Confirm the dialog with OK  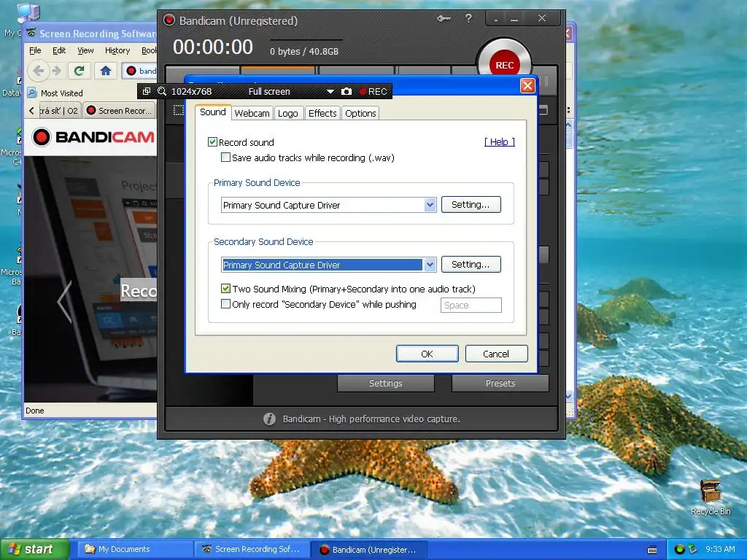pyautogui.click(x=427, y=354)
